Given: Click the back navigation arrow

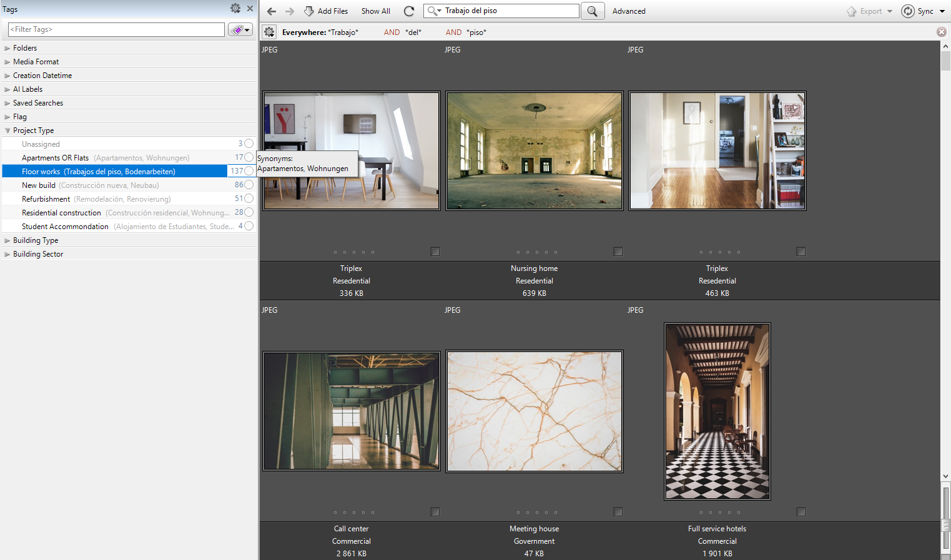Looking at the screenshot, I should 272,11.
